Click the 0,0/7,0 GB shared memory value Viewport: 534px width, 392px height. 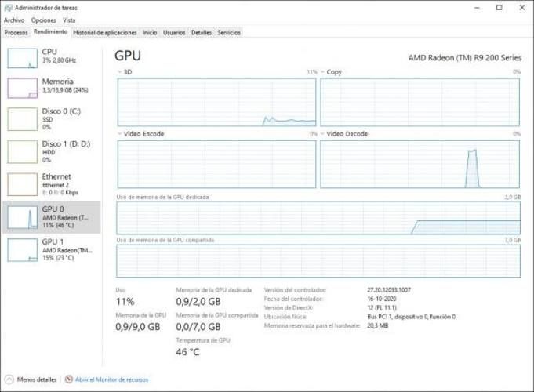click(198, 327)
